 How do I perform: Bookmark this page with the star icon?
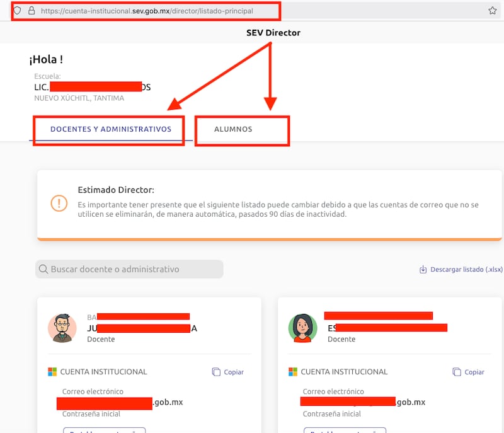pyautogui.click(x=493, y=11)
